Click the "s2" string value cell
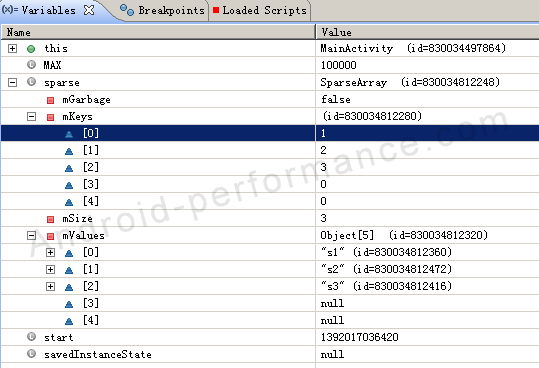Screen dimensions: 539x368 pyautogui.click(x=427, y=269)
